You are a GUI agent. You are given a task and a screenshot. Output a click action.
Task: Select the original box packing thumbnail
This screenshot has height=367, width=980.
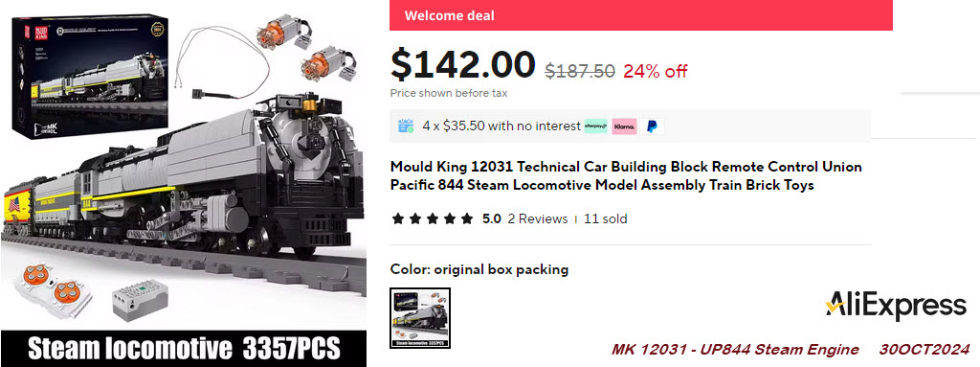tap(420, 317)
